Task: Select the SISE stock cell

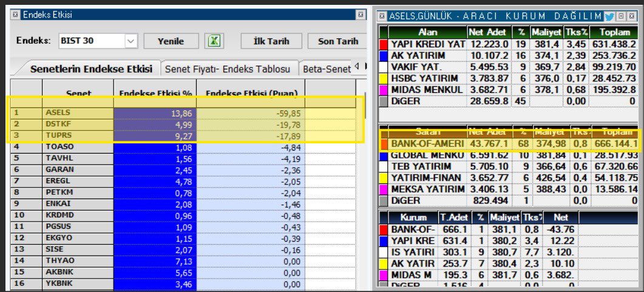Action: 78,250
